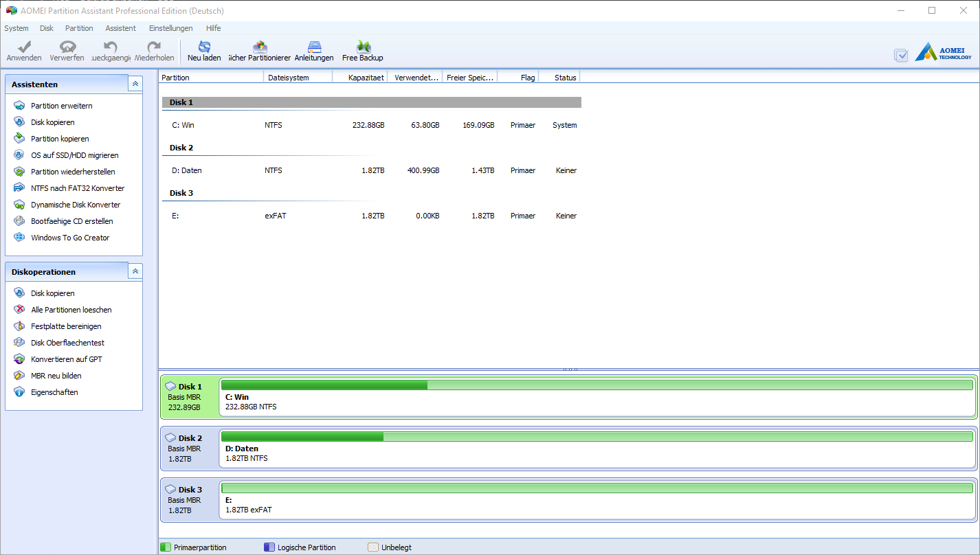
Task: Click the Verwerfen toolbar icon
Action: coord(67,47)
